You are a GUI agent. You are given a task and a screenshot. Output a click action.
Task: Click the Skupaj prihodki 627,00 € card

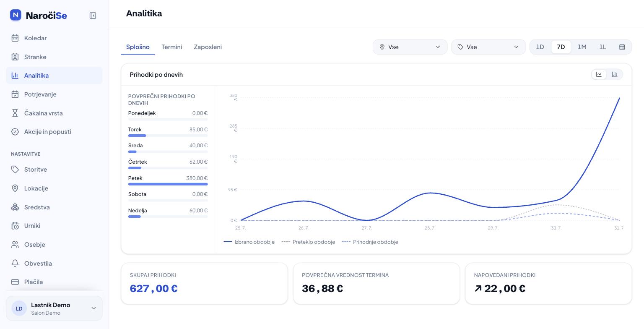pos(204,284)
